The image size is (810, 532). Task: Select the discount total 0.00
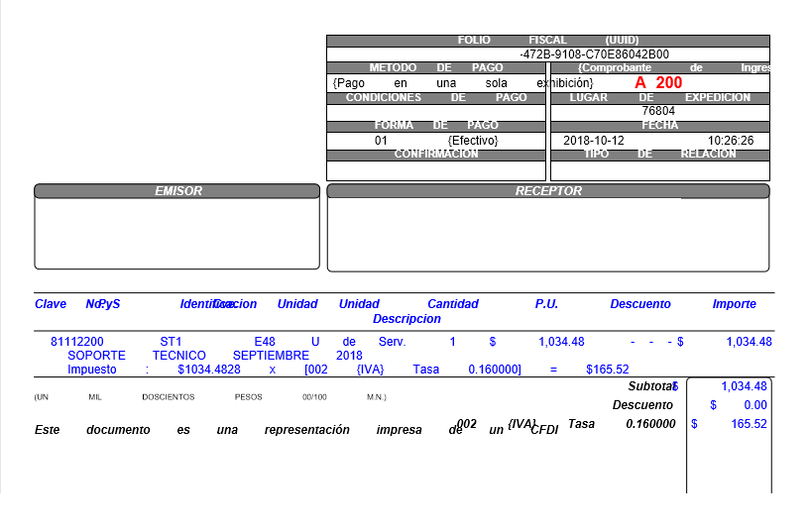click(x=755, y=405)
